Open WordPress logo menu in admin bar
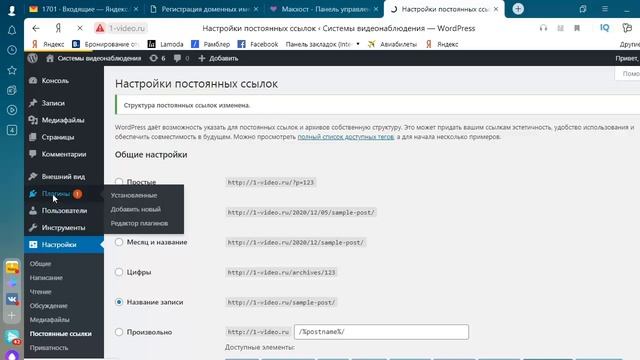The width and height of the screenshot is (640, 360). pos(33,58)
